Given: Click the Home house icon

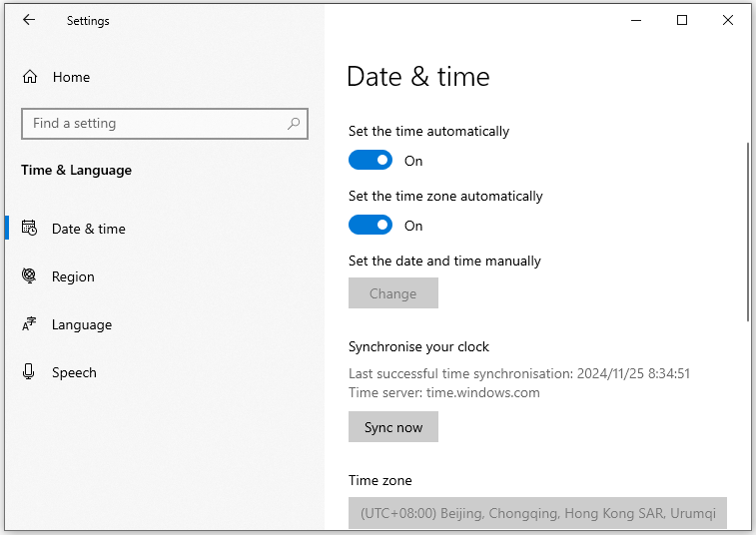Looking at the screenshot, I should (30, 77).
